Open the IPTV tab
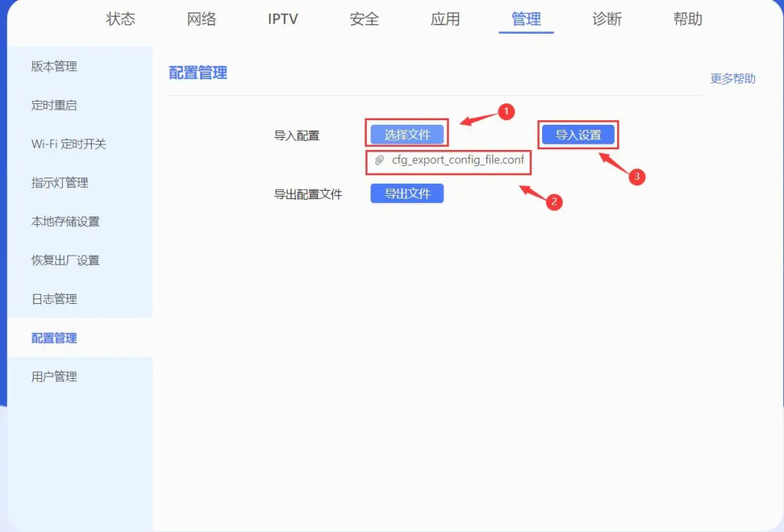This screenshot has width=784, height=532. pos(283,19)
